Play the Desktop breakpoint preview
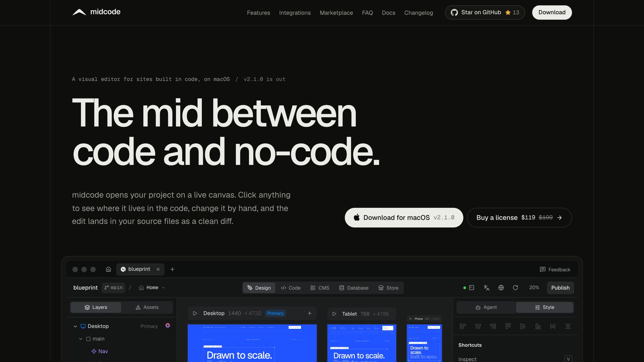Viewport: 644px width, 362px height. click(195, 313)
